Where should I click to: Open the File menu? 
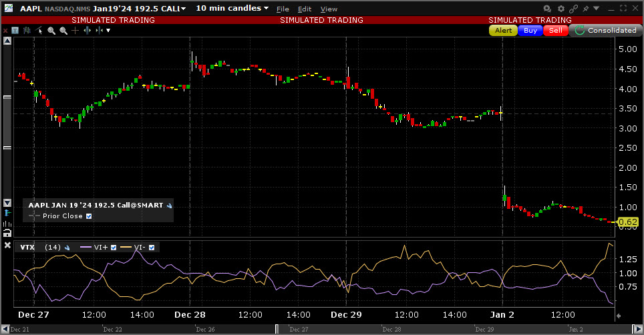[x=283, y=9]
